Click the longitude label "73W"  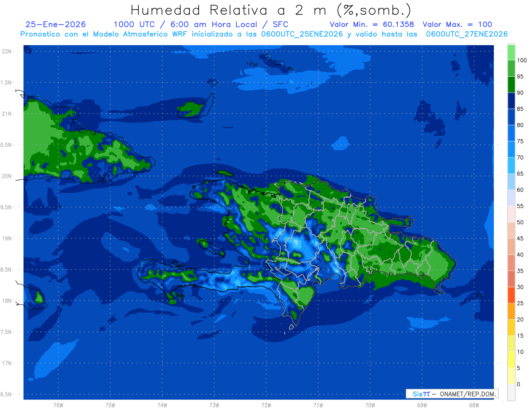pos(214,405)
